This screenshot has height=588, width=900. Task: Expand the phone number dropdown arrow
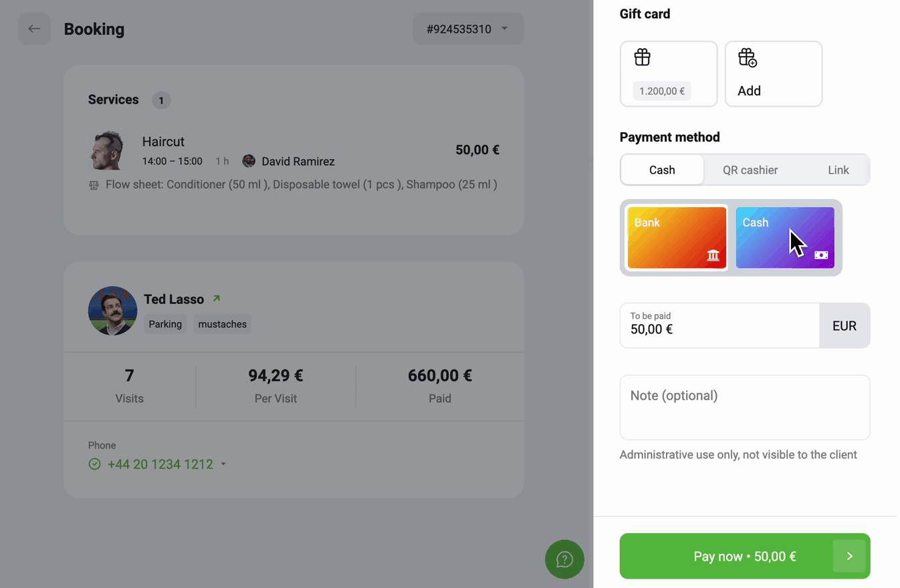(x=223, y=464)
